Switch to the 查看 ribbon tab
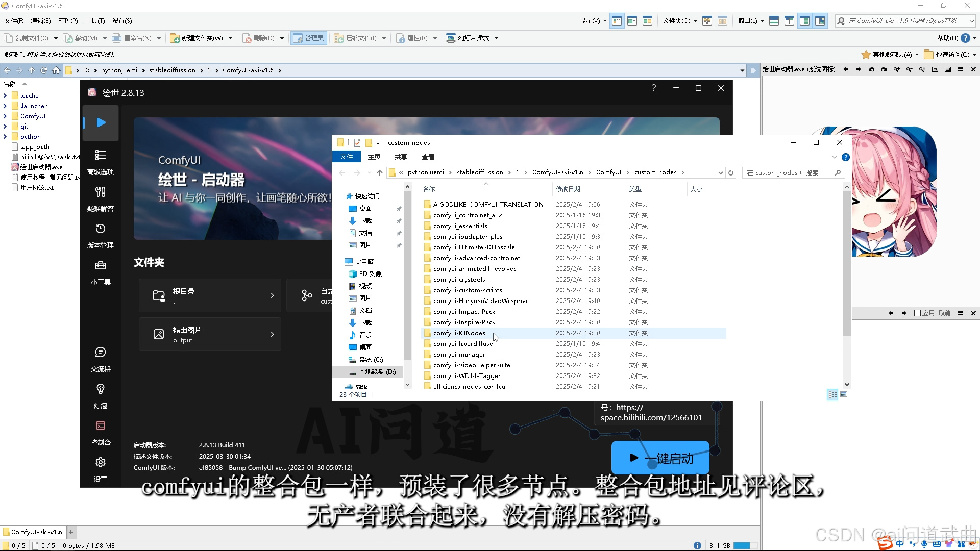The height and width of the screenshot is (551, 980). click(428, 157)
